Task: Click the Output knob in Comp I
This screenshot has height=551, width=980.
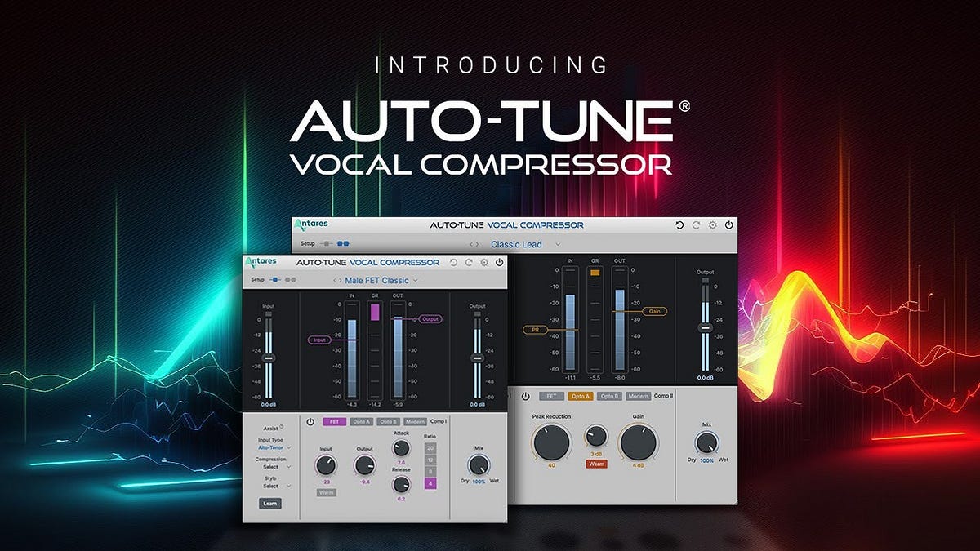Action: pos(364,466)
